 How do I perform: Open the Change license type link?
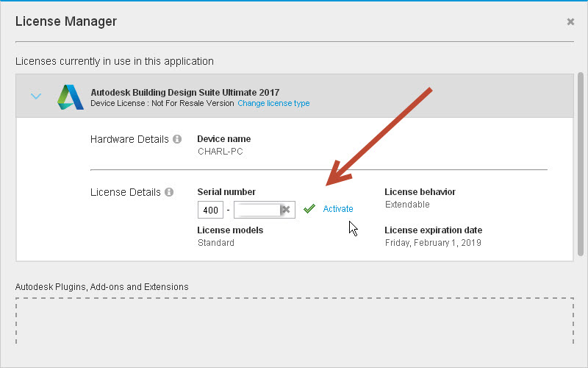[x=273, y=104]
